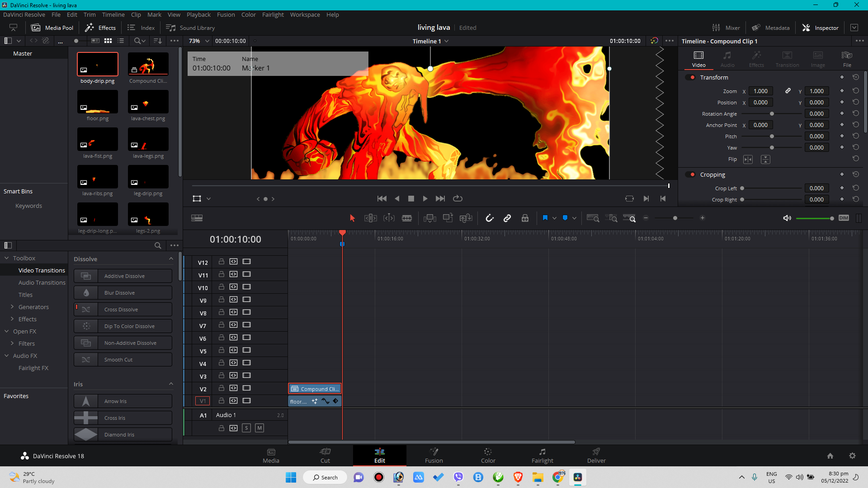The image size is (868, 488).
Task: Toggle timeline snapping magnet icon
Action: click(490, 218)
